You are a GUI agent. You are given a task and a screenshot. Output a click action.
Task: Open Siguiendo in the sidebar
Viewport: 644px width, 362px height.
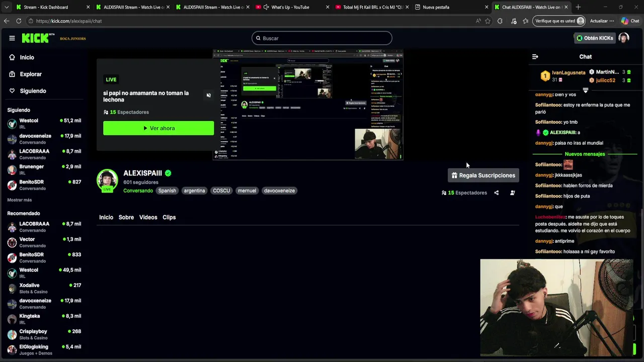pos(27,91)
